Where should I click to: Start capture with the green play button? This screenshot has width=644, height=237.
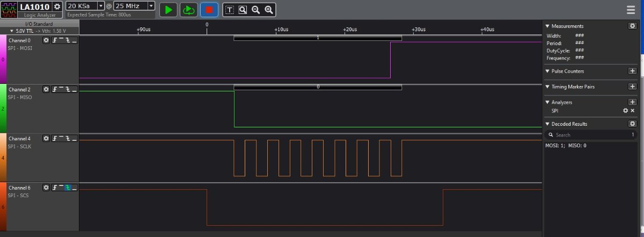tap(169, 10)
